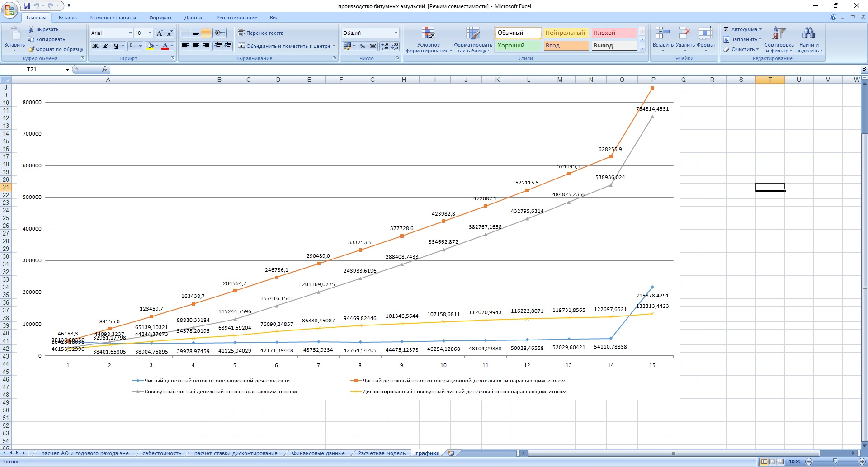Click the increase font size icon
Image resolution: width=868 pixels, height=467 pixels.
[160, 33]
